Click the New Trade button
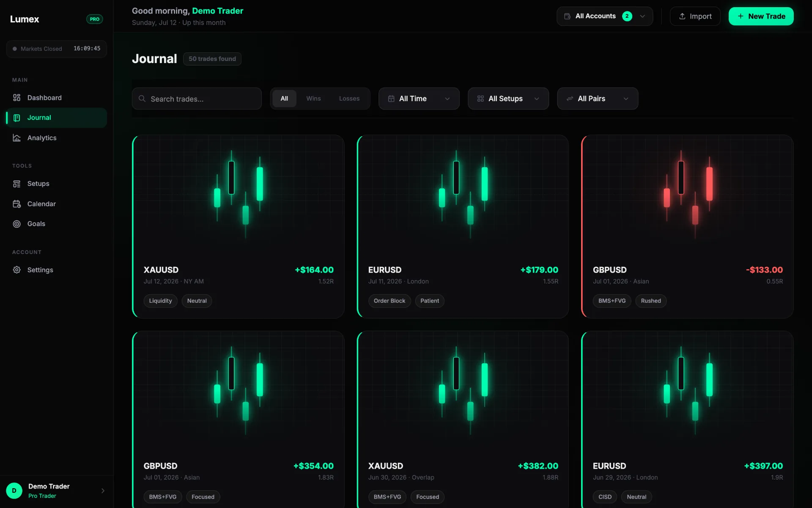This screenshot has width=812, height=508. click(761, 16)
